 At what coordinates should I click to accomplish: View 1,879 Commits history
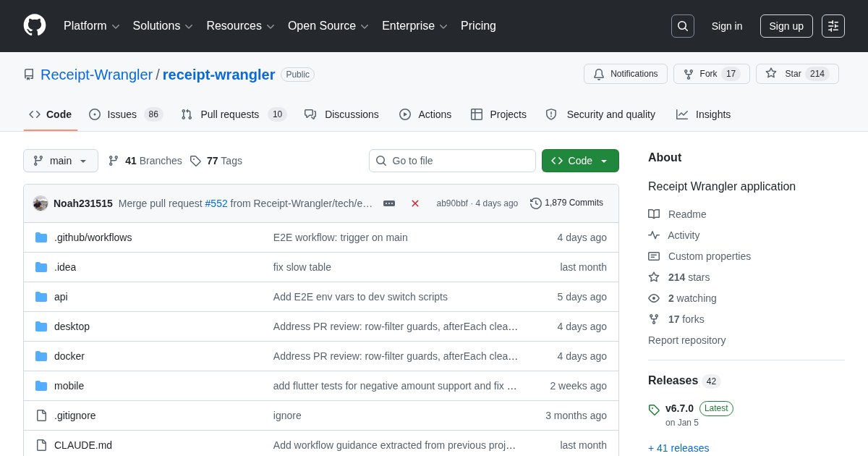pos(566,203)
